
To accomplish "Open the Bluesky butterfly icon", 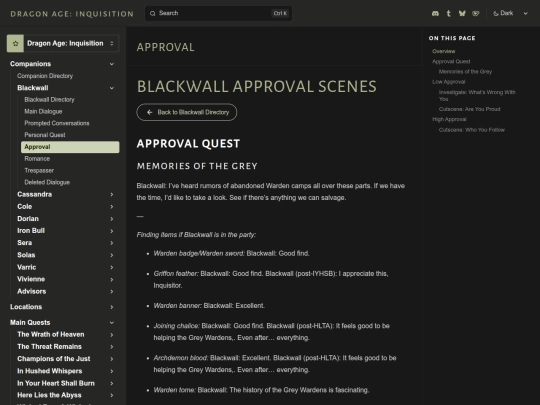I will [462, 13].
